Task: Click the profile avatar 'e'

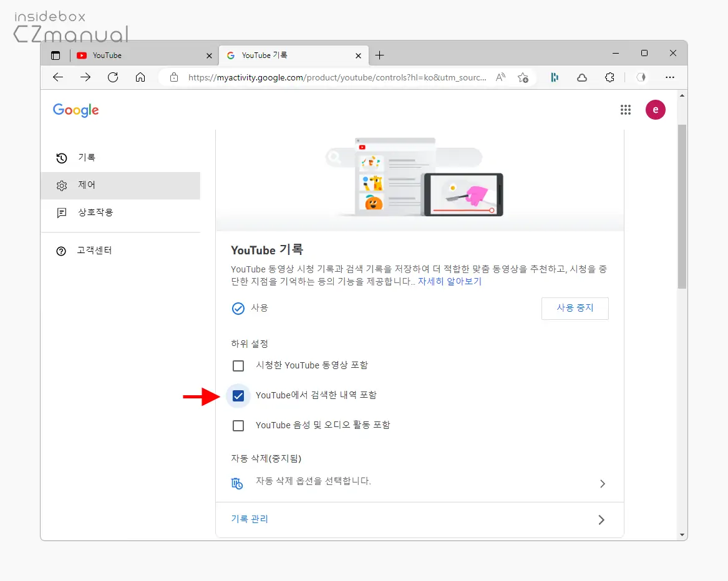Action: point(655,110)
